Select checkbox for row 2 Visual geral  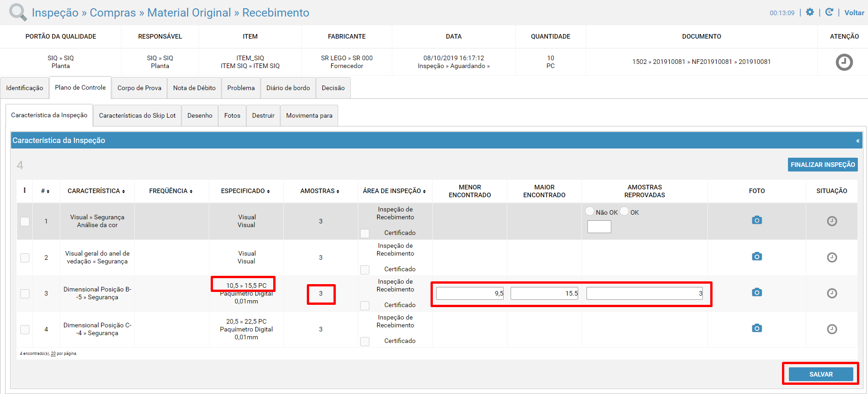[25, 257]
